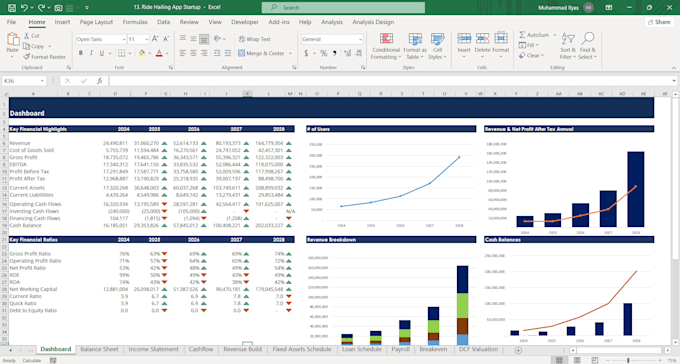Cut the selection with scissors icon
The image size is (680, 364).
(26, 36)
